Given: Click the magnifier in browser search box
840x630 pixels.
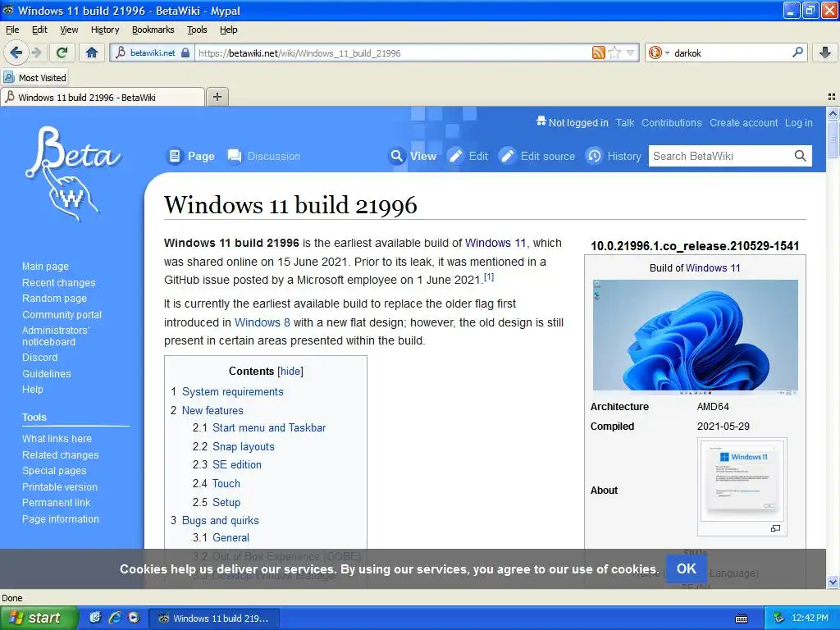Looking at the screenshot, I should (797, 52).
